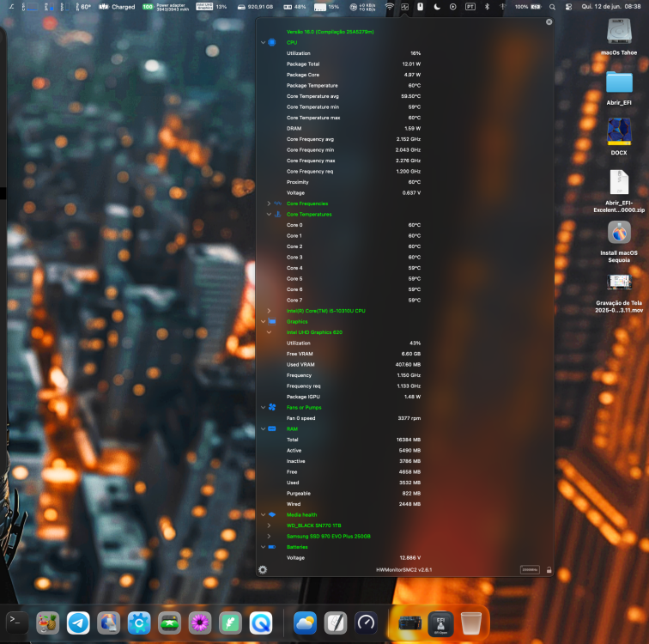Open the blue gear Configurator app in Dock
Image resolution: width=649 pixels, height=644 pixels.
click(x=139, y=623)
